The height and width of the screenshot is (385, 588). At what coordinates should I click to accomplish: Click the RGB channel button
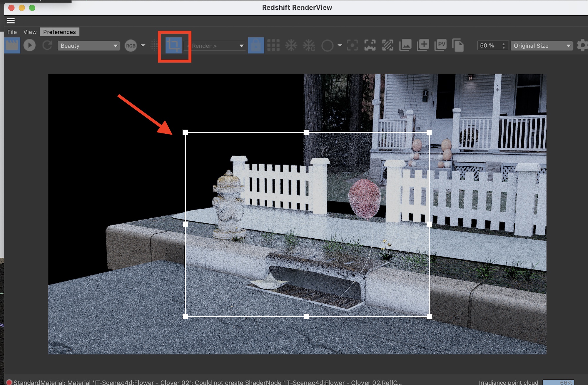[x=131, y=46]
